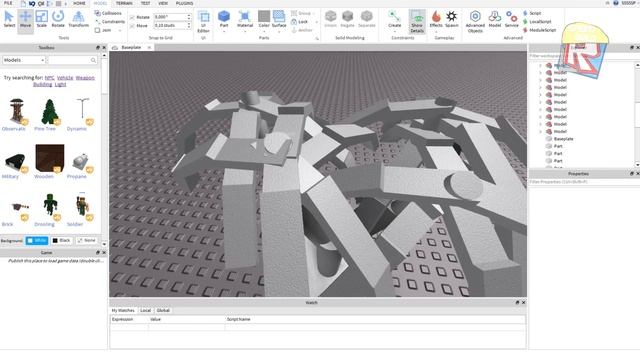This screenshot has width=640, height=360.
Task: Open the dropdown arrow under Create
Action: pyautogui.click(x=394, y=32)
